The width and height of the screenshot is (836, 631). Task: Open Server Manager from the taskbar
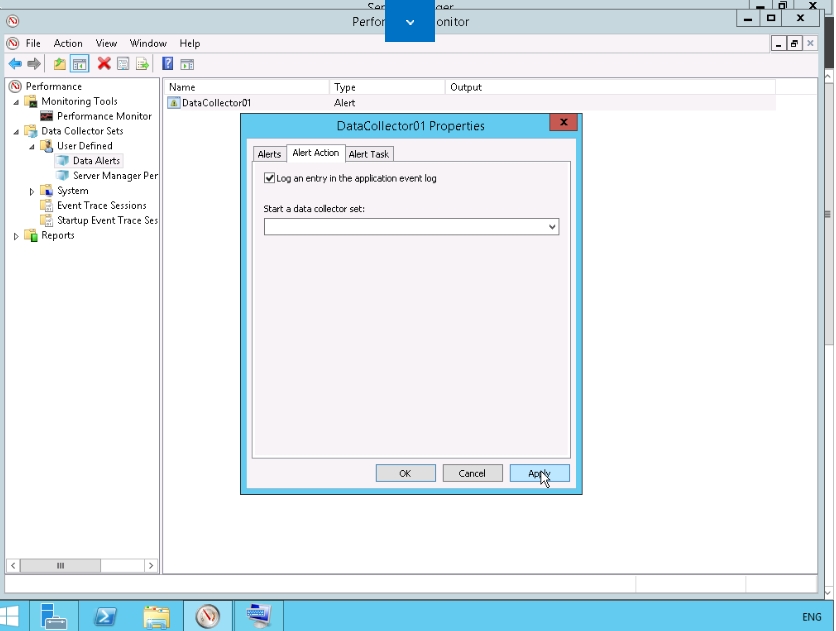[54, 616]
